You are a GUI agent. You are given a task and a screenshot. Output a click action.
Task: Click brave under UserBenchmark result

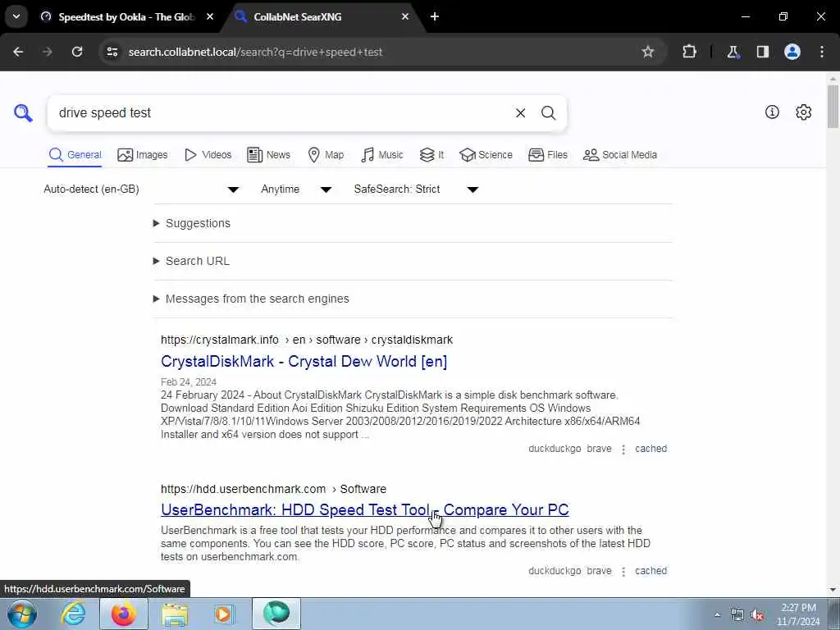pos(599,571)
